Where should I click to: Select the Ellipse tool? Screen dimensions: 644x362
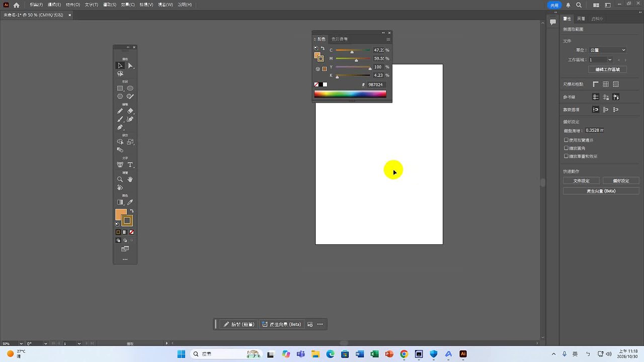tap(130, 88)
